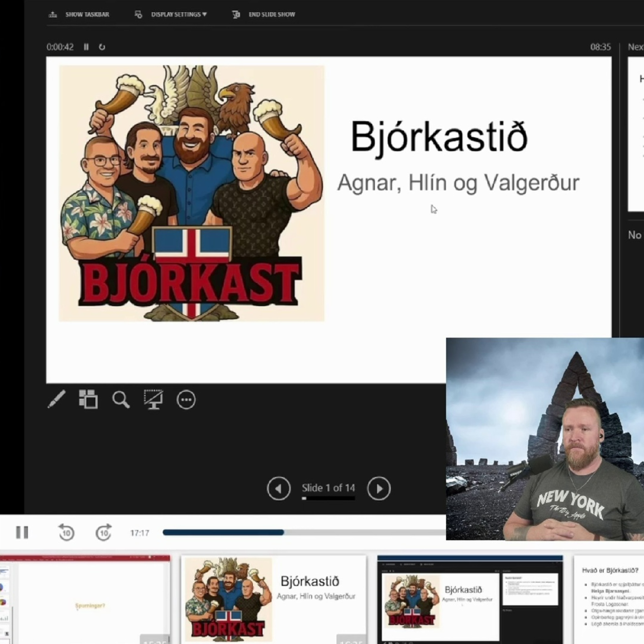Click the Zoom into slide magnifier
The image size is (644, 644).
click(x=121, y=399)
